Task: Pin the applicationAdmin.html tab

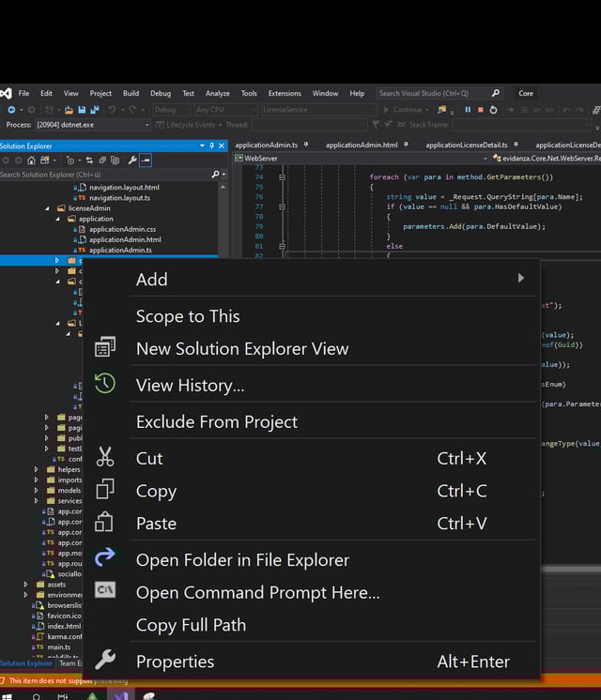Action: [407, 145]
